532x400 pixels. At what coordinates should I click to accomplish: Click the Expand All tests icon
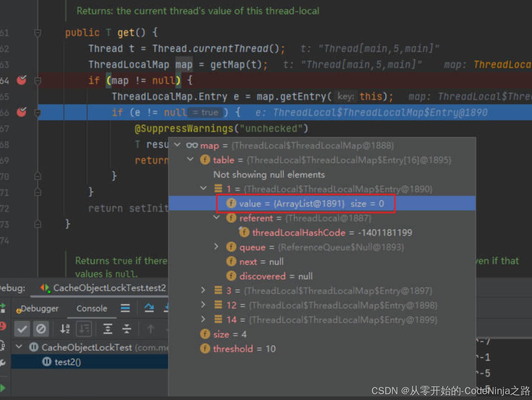pos(107,329)
